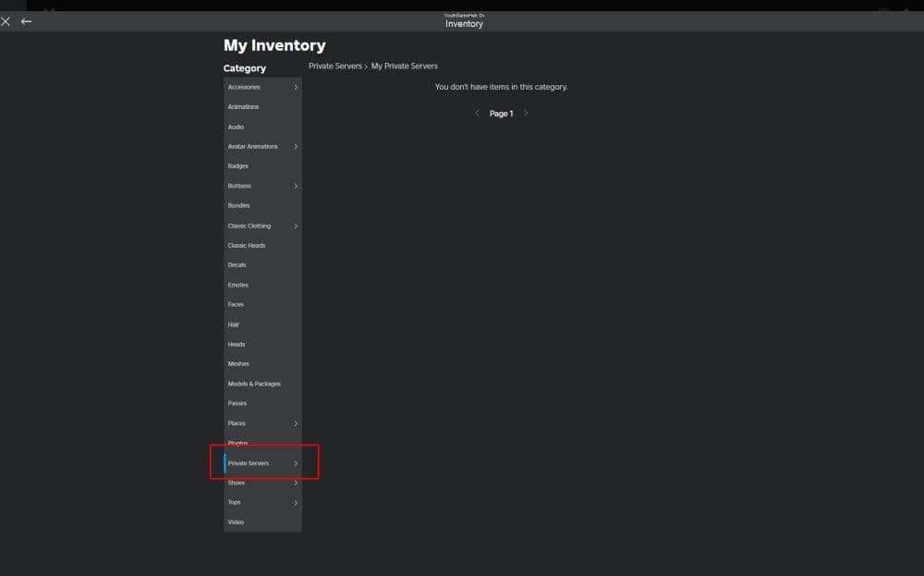Go to the next page using right arrow

pyautogui.click(x=526, y=113)
